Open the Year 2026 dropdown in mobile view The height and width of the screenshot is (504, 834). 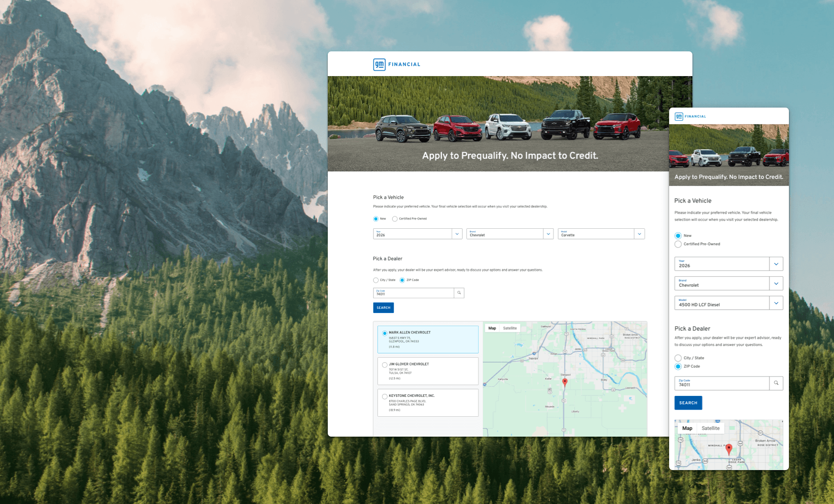pyautogui.click(x=729, y=264)
